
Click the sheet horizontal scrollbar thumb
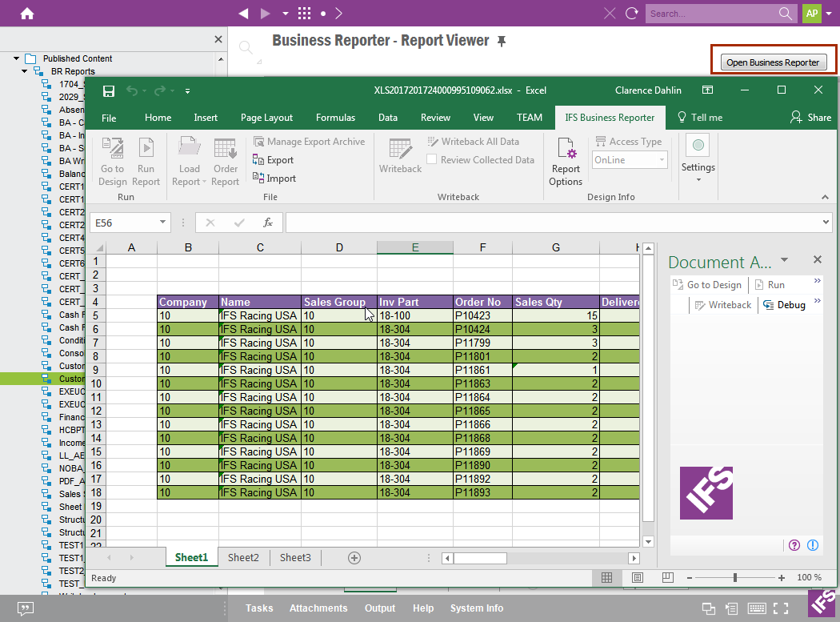pyautogui.click(x=480, y=558)
